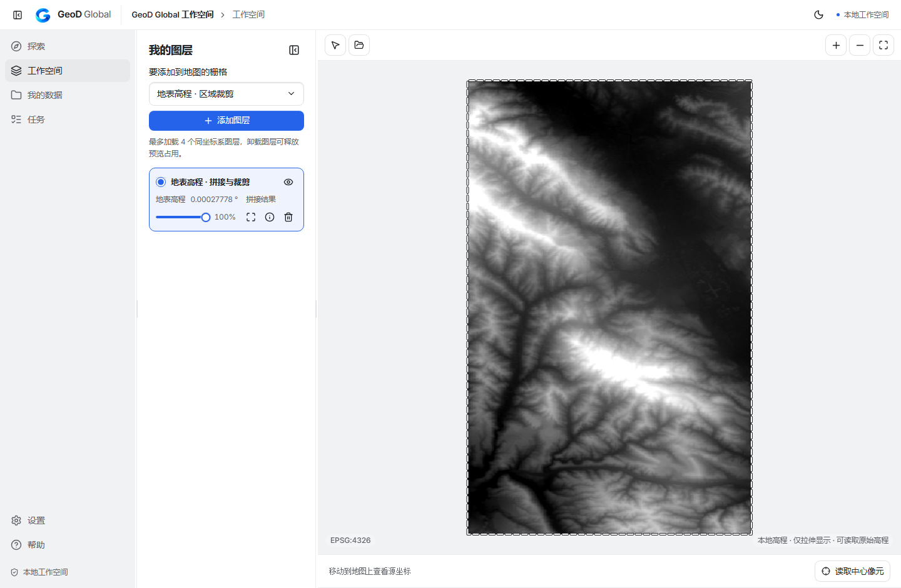Select the pointer cursor tool
901x588 pixels.
(x=335, y=45)
